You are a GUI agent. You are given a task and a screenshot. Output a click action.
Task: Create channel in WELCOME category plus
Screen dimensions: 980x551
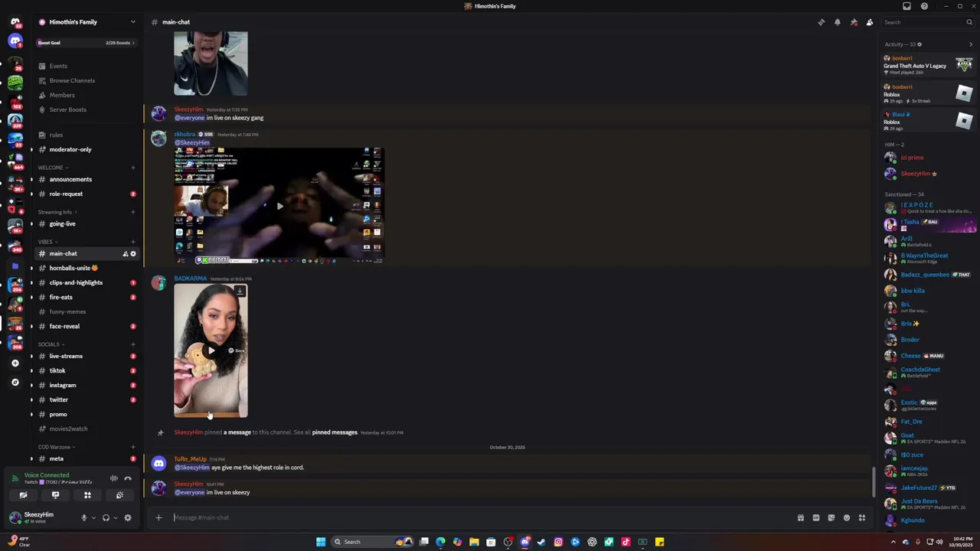[x=133, y=168]
